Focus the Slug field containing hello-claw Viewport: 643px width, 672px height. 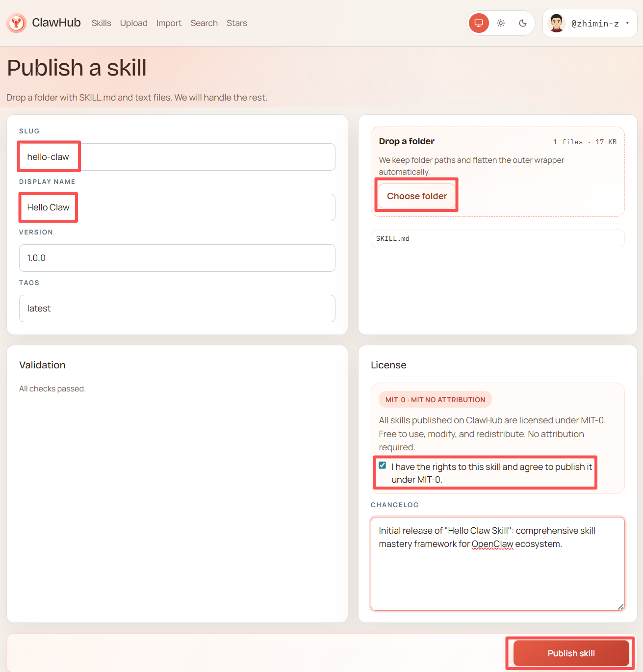(177, 157)
